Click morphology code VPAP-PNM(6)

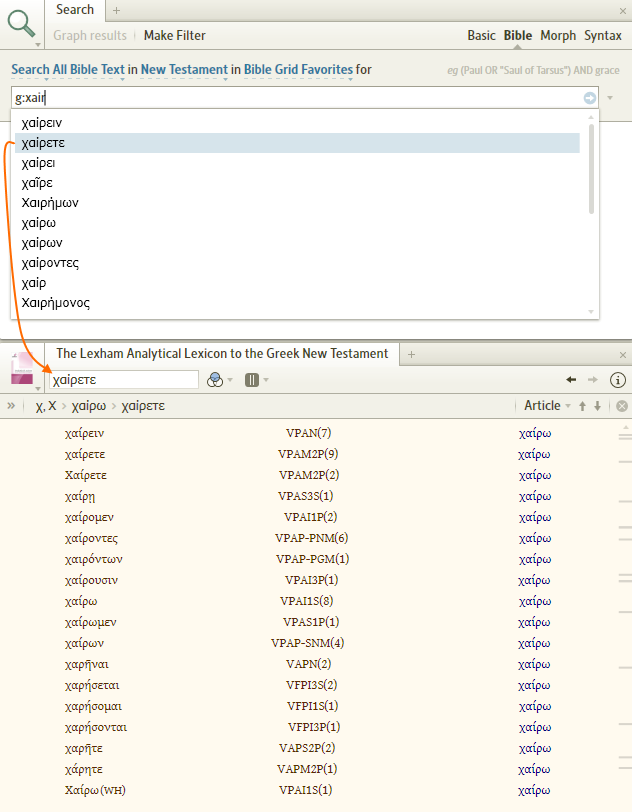311,538
